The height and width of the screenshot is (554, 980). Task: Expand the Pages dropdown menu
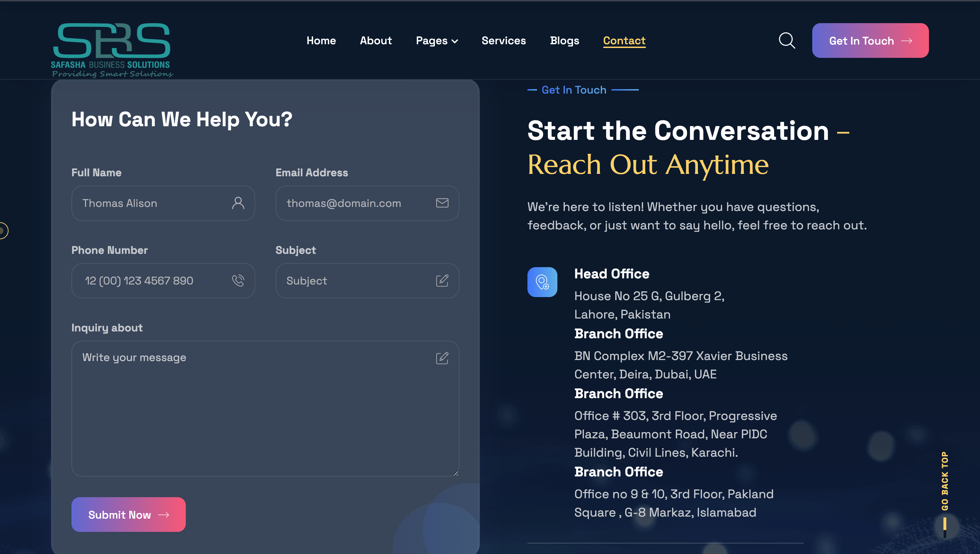click(x=437, y=41)
